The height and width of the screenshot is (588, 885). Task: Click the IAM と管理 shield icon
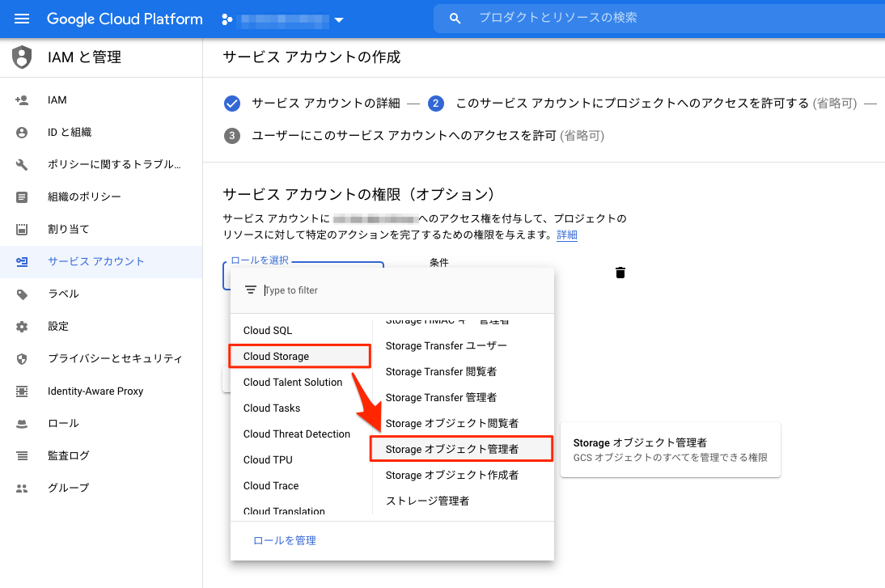(22, 57)
